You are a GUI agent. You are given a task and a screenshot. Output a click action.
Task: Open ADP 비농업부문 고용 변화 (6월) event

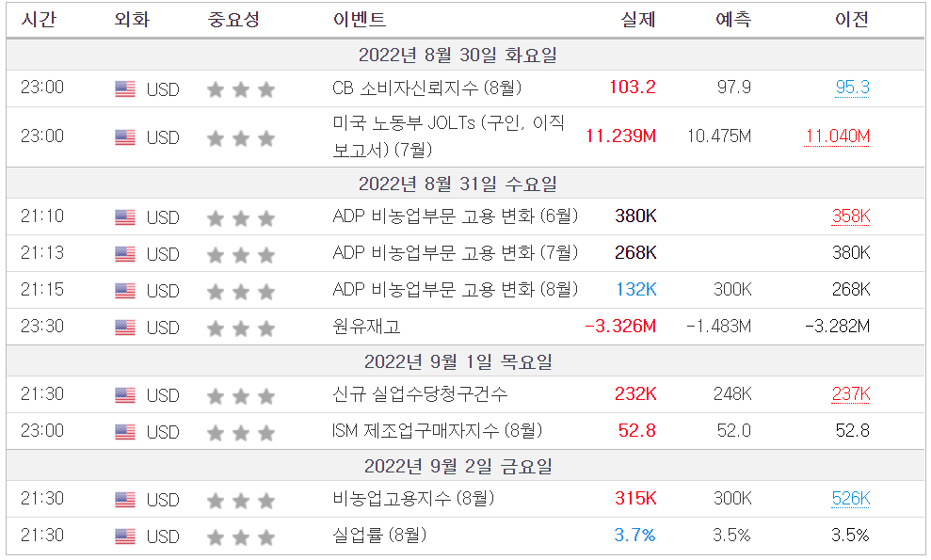[x=455, y=216]
